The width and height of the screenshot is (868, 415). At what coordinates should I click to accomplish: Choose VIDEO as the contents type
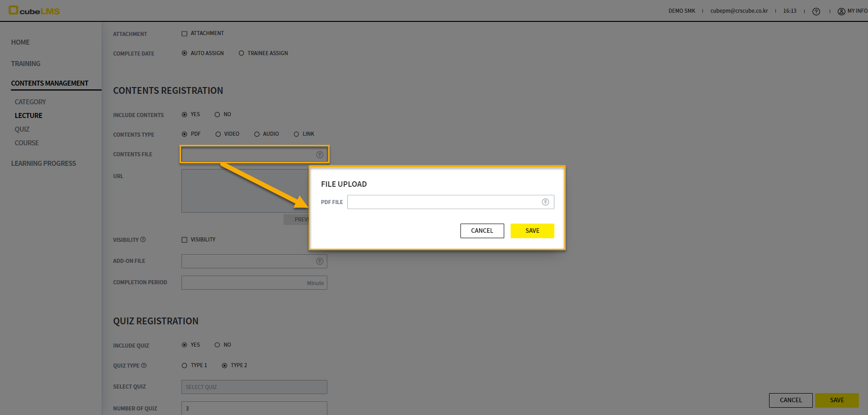(x=218, y=134)
